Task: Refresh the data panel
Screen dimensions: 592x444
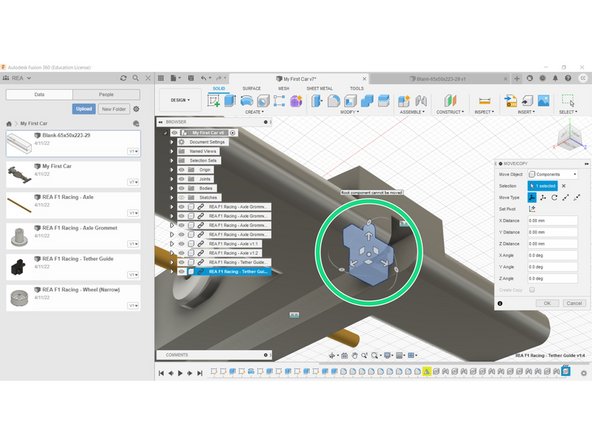Action: pyautogui.click(x=123, y=78)
